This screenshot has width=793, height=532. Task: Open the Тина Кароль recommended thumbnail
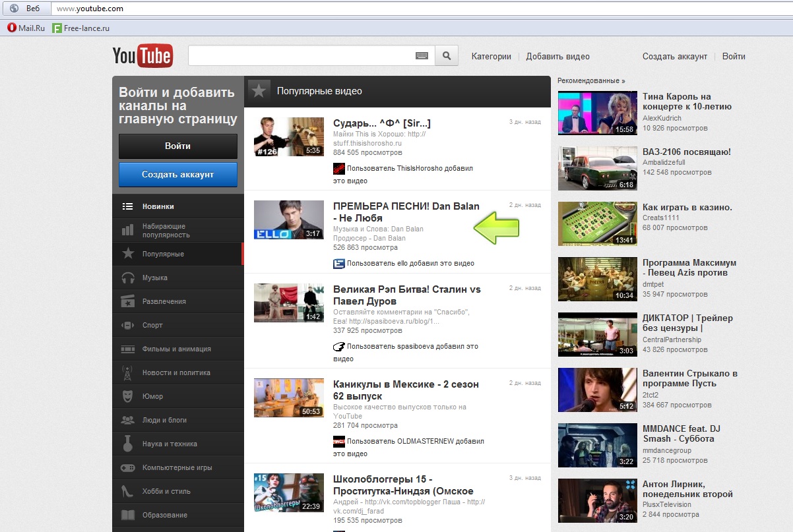(598, 113)
